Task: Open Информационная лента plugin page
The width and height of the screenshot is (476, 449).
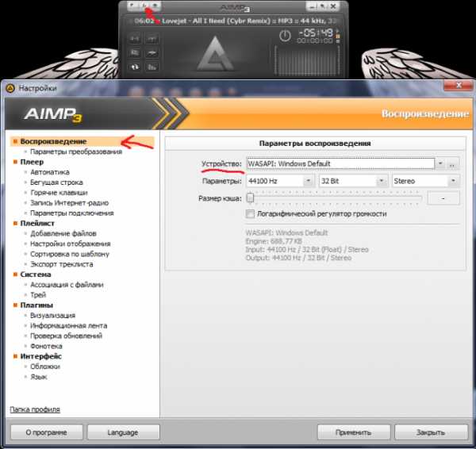Action: (x=68, y=326)
